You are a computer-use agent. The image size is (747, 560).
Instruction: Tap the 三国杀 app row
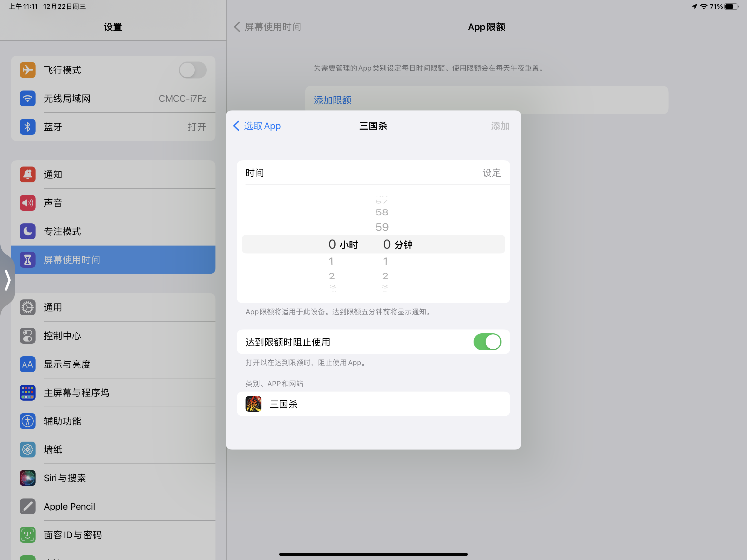[373, 404]
